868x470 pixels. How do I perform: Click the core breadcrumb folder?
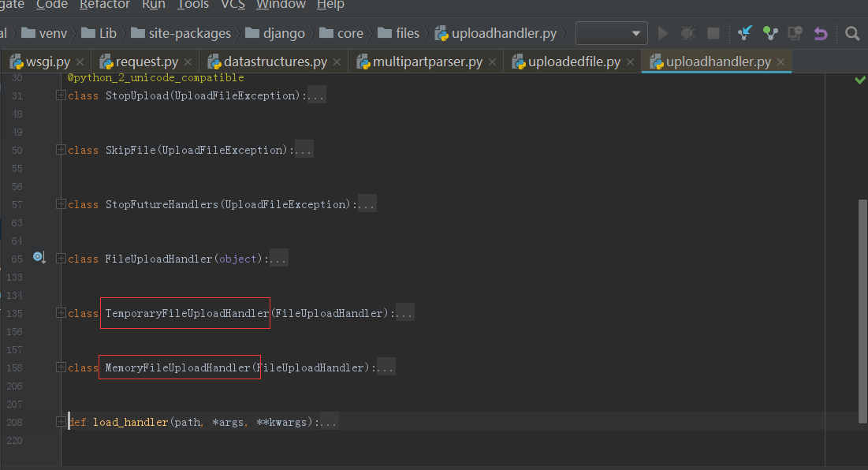[x=341, y=33]
